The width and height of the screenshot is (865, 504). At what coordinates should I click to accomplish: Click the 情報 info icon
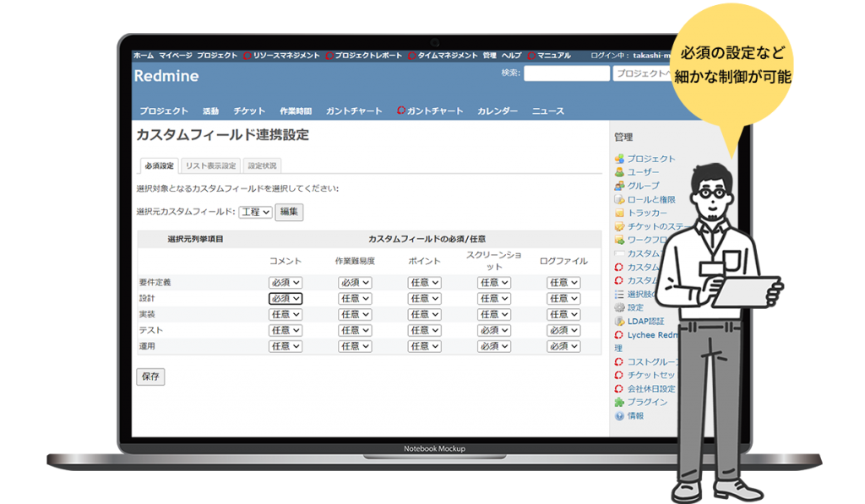619,415
